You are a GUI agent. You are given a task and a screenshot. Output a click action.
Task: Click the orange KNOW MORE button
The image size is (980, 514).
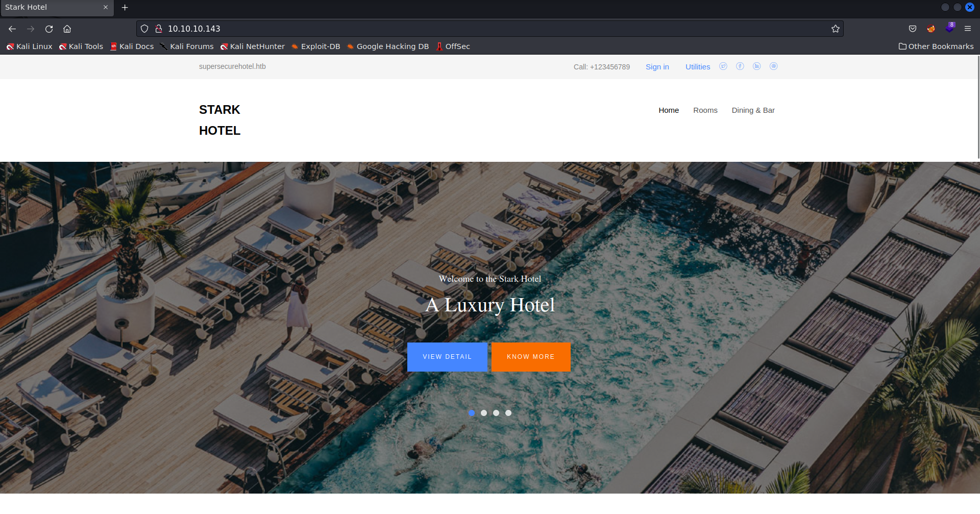[x=531, y=357]
